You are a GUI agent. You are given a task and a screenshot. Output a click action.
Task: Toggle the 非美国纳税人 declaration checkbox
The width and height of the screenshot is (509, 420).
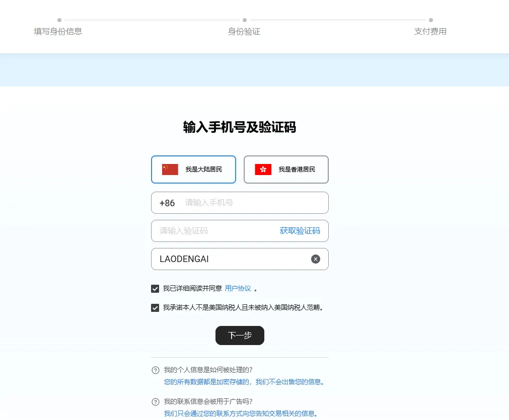click(155, 308)
